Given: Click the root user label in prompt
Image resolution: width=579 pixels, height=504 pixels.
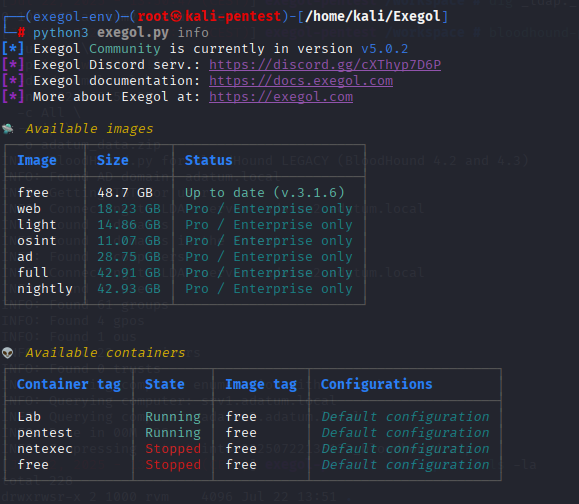Looking at the screenshot, I should [153, 17].
